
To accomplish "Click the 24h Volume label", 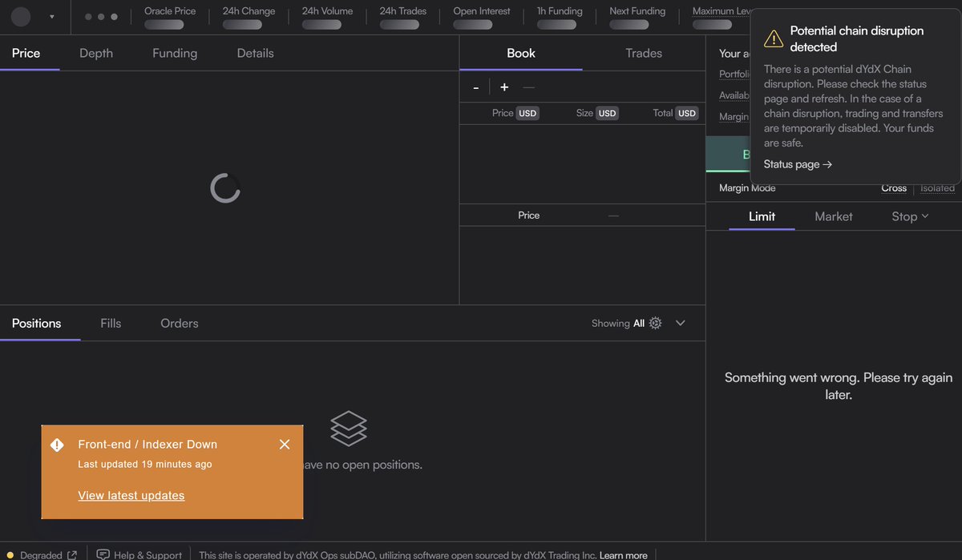I will pos(327,11).
